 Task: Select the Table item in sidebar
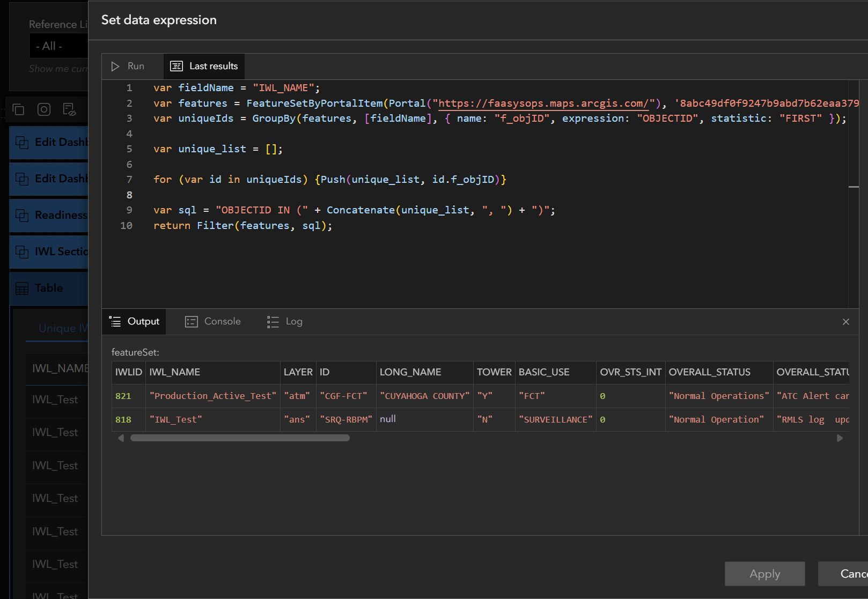49,289
